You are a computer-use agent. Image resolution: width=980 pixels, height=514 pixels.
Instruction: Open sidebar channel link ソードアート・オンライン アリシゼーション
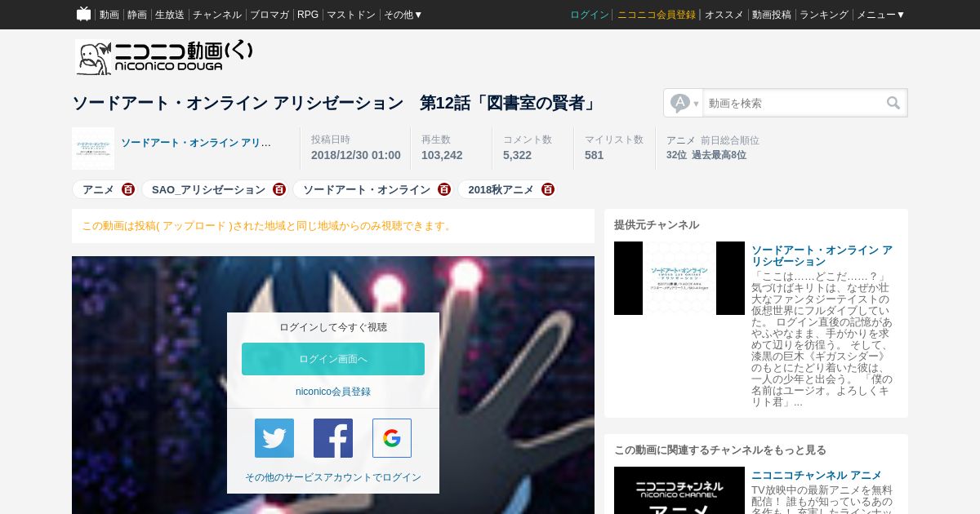822,255
